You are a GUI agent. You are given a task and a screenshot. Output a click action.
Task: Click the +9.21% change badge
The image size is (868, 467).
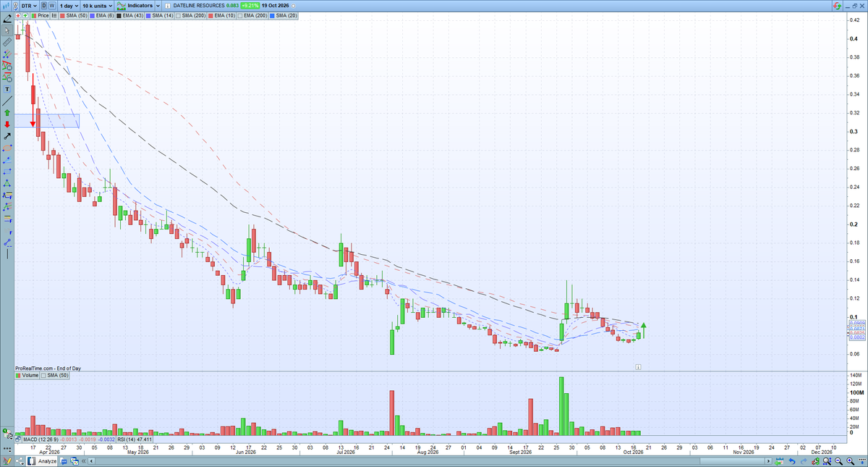(250, 6)
